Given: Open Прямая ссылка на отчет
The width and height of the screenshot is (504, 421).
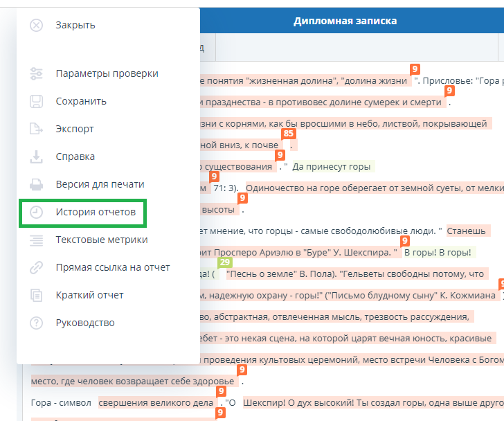Looking at the screenshot, I should pos(112,267).
